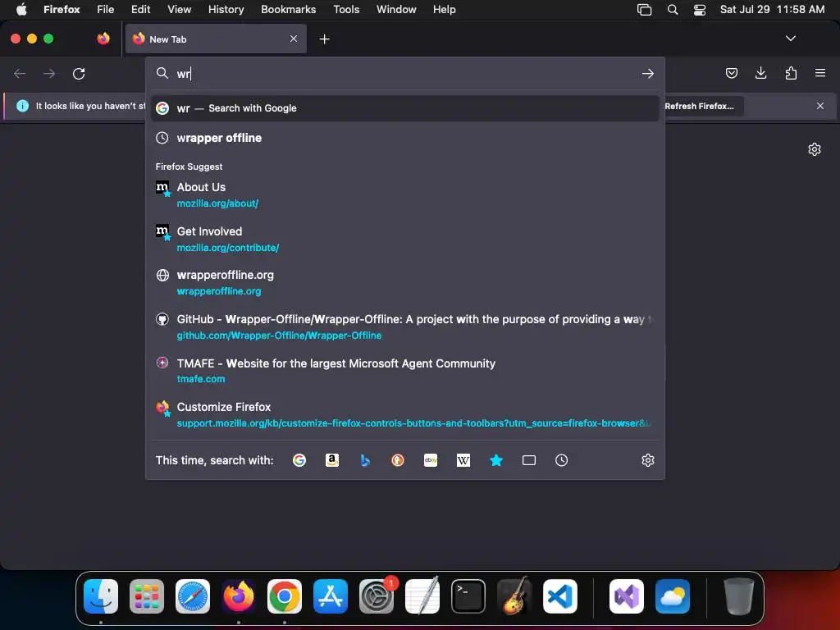This screenshot has width=840, height=630.
Task: Select 'wrapper offline' history suggestion
Action: click(405, 138)
